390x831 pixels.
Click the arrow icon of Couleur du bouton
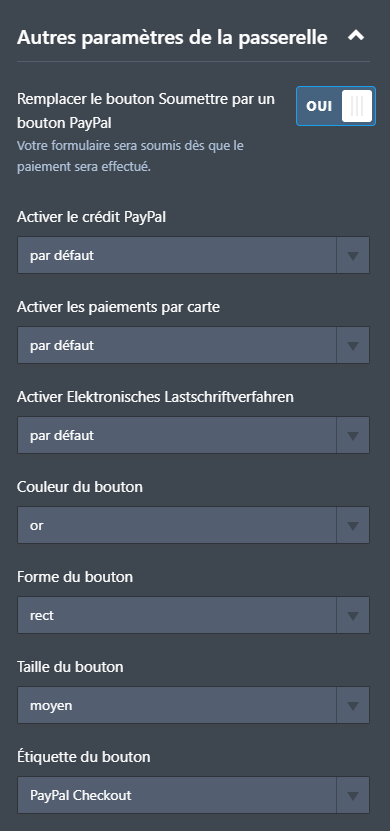pyautogui.click(x=353, y=526)
